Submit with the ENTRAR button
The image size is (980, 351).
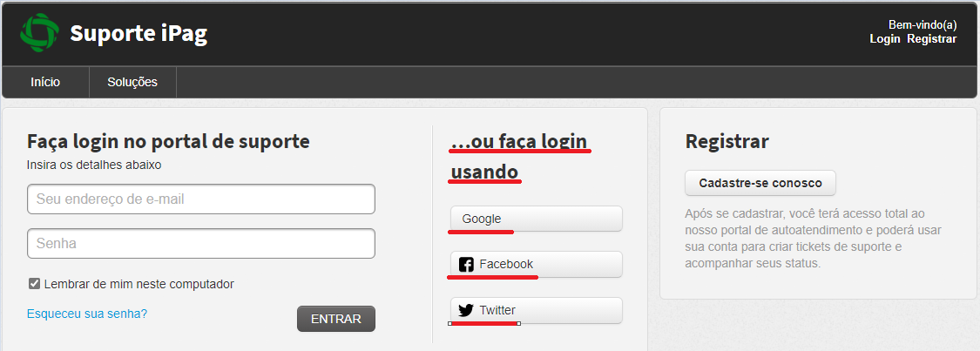point(336,319)
